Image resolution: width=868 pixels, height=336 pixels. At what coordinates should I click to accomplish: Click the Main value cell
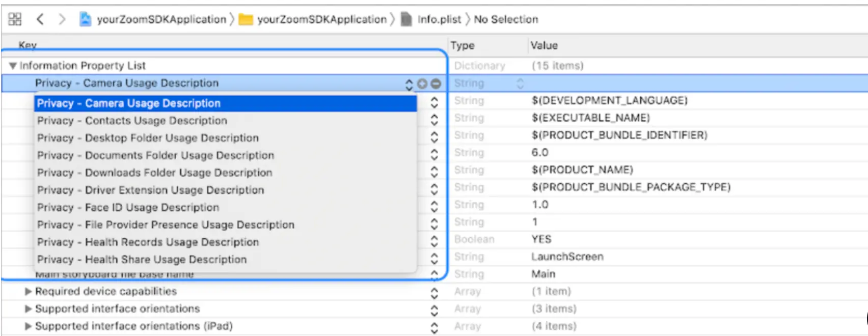tap(543, 273)
